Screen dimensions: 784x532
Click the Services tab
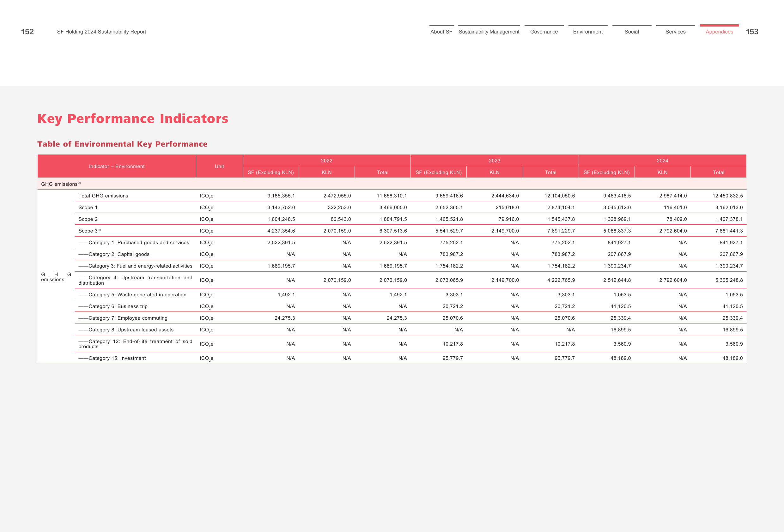[675, 32]
